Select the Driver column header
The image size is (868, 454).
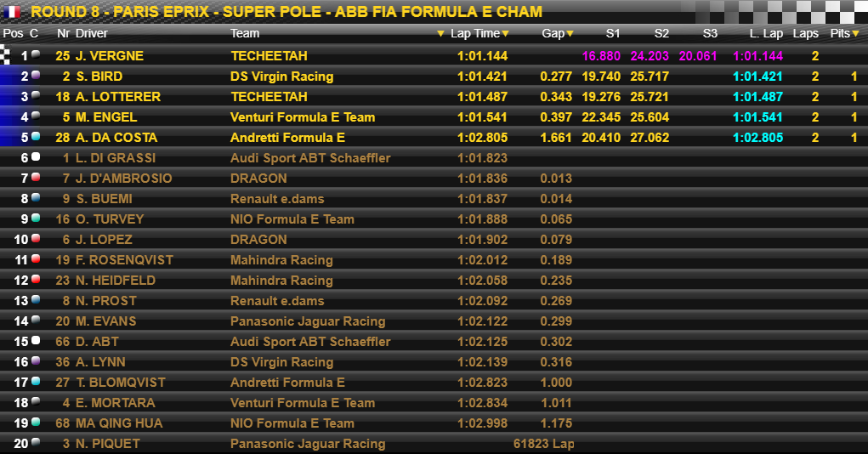tap(91, 33)
